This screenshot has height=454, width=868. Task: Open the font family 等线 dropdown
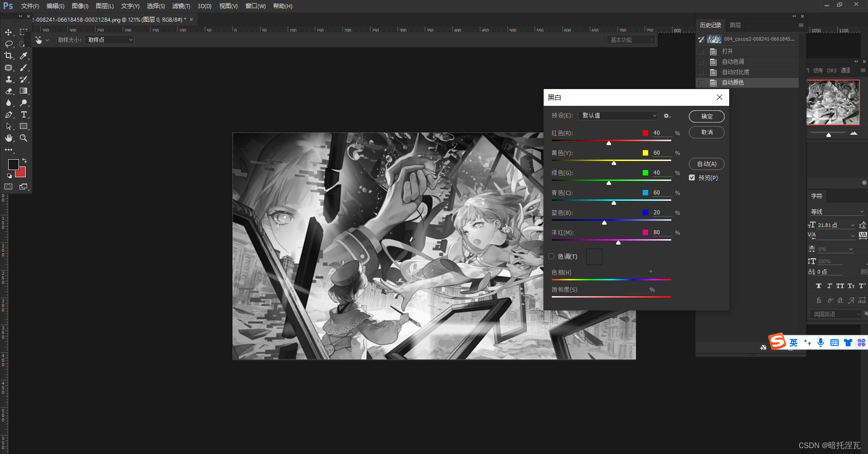click(x=837, y=212)
